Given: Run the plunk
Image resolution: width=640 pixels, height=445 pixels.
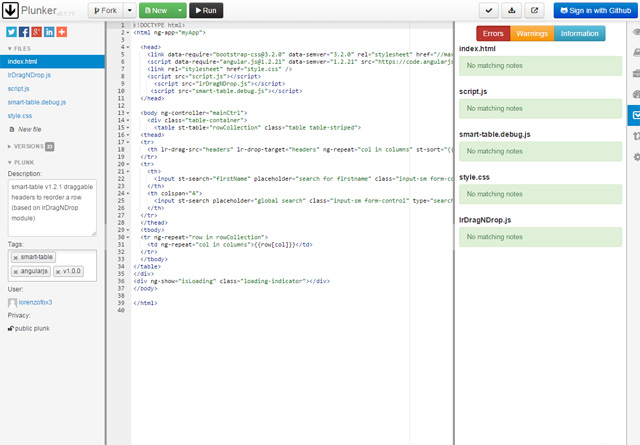Looking at the screenshot, I should click(206, 11).
